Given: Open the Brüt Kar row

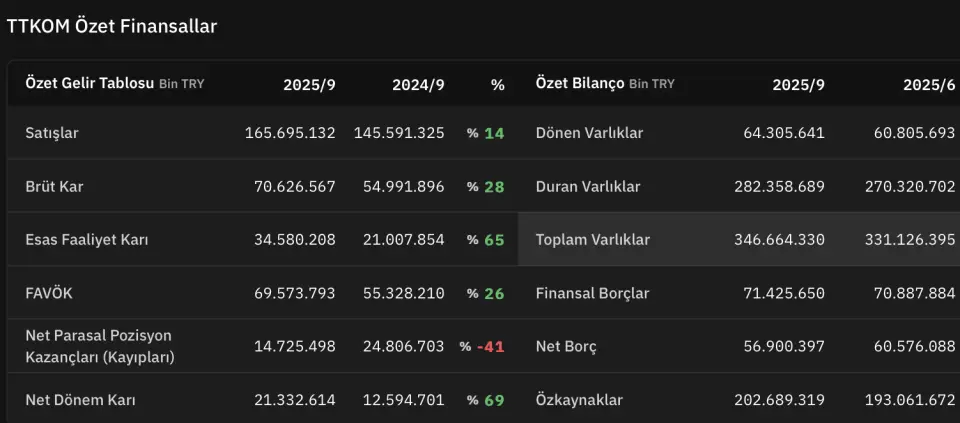Looking at the screenshot, I should point(54,186).
